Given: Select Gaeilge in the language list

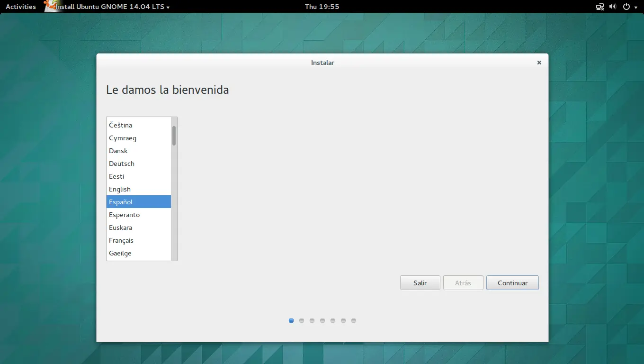Looking at the screenshot, I should pos(139,253).
